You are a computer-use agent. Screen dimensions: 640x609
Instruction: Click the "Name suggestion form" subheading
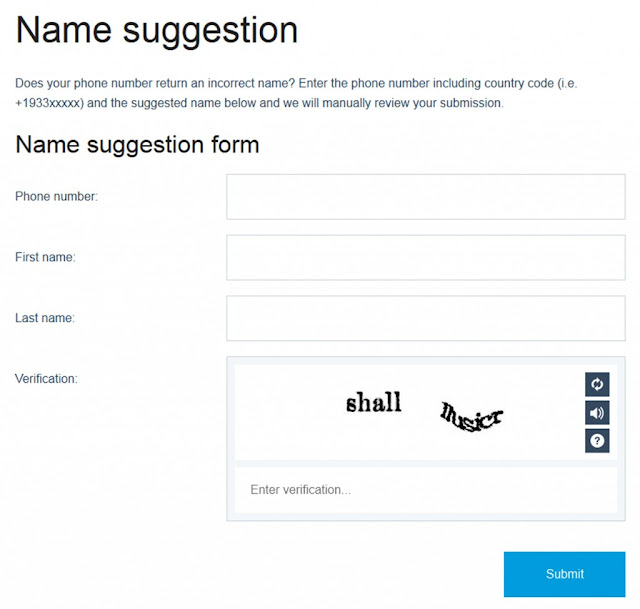click(137, 145)
